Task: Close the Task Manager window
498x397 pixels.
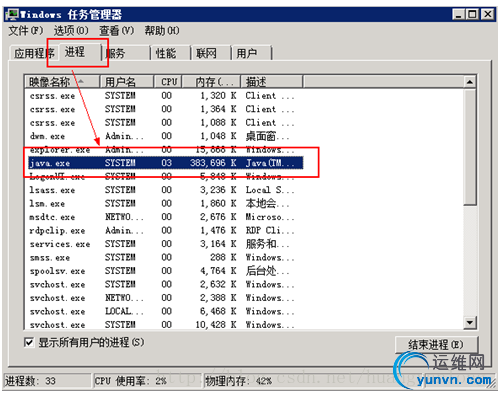Action: coord(488,14)
